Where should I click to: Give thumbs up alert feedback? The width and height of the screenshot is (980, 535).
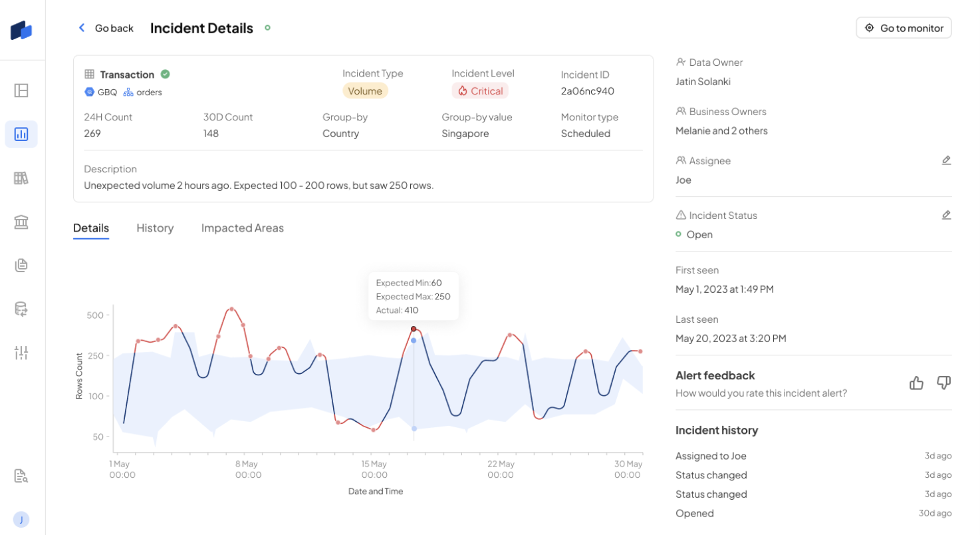pyautogui.click(x=917, y=383)
